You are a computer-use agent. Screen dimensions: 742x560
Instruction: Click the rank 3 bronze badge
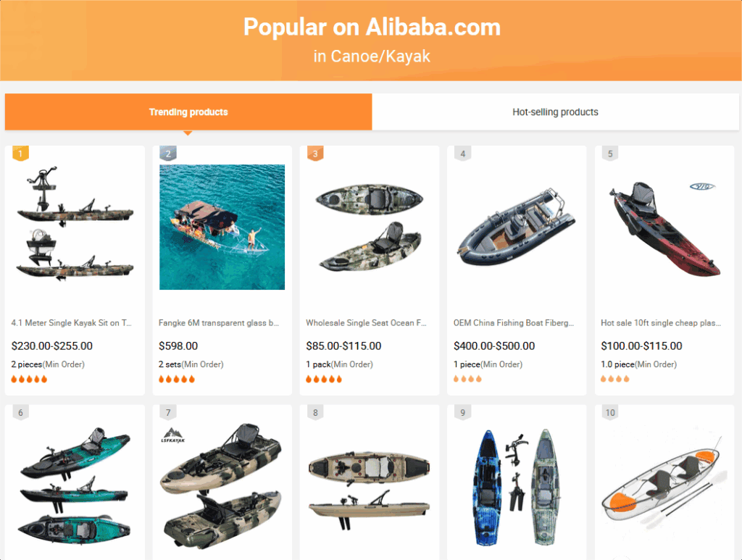[315, 154]
